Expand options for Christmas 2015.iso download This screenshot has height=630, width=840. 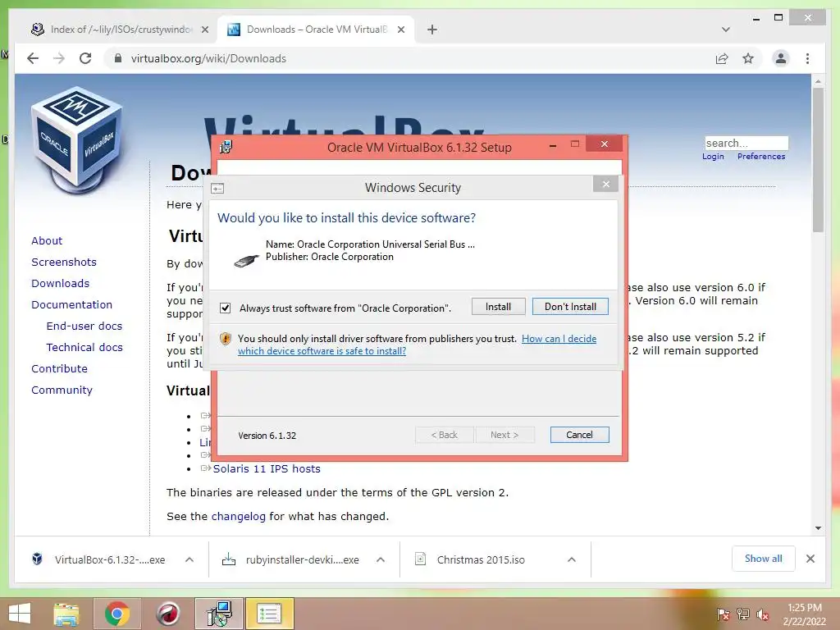click(x=572, y=559)
